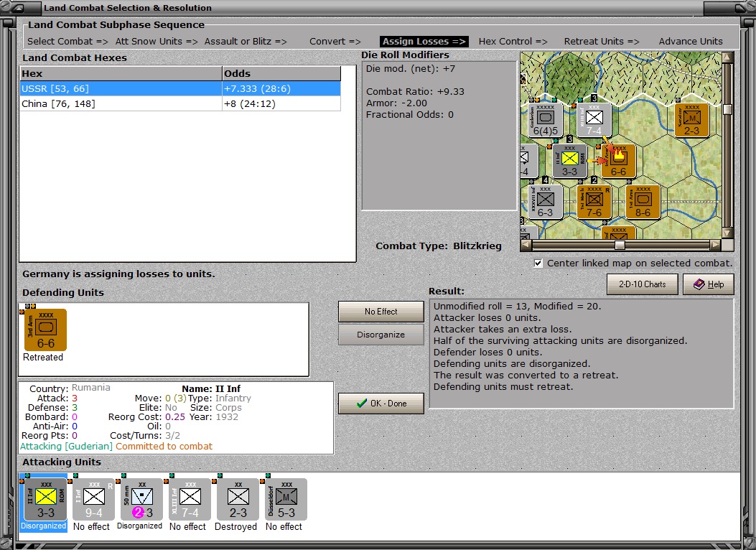
Task: Click the Advance Units phase step
Action: [691, 42]
